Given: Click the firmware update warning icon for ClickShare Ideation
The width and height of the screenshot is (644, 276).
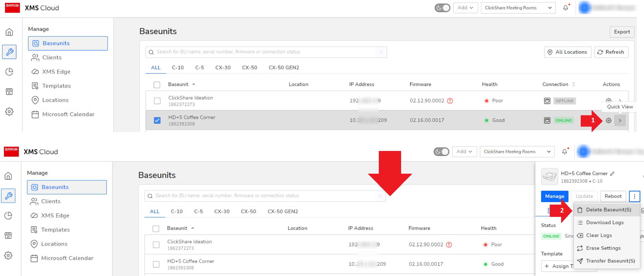Looking at the screenshot, I should [x=450, y=101].
